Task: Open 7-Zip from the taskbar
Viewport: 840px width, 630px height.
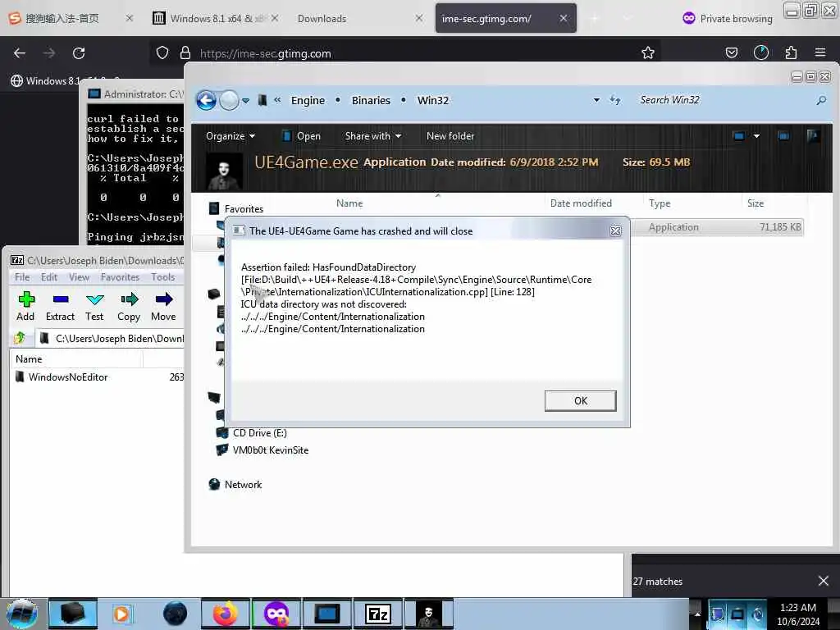Action: (378, 614)
